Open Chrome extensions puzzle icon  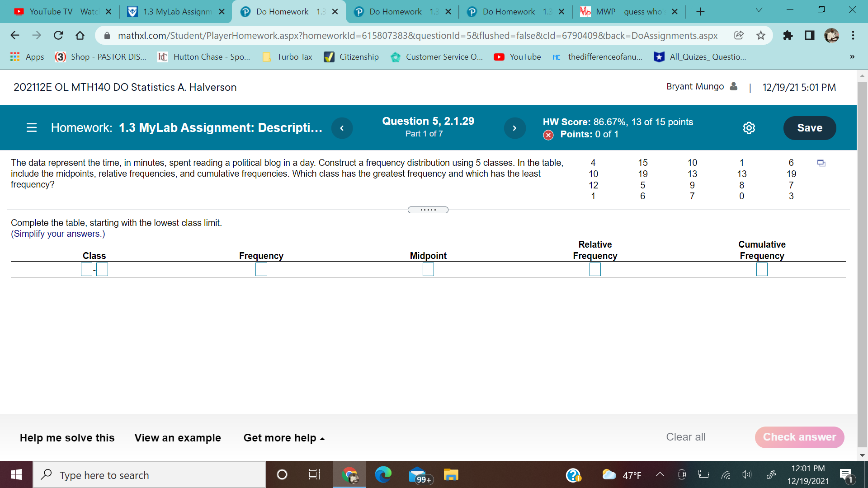tap(788, 35)
